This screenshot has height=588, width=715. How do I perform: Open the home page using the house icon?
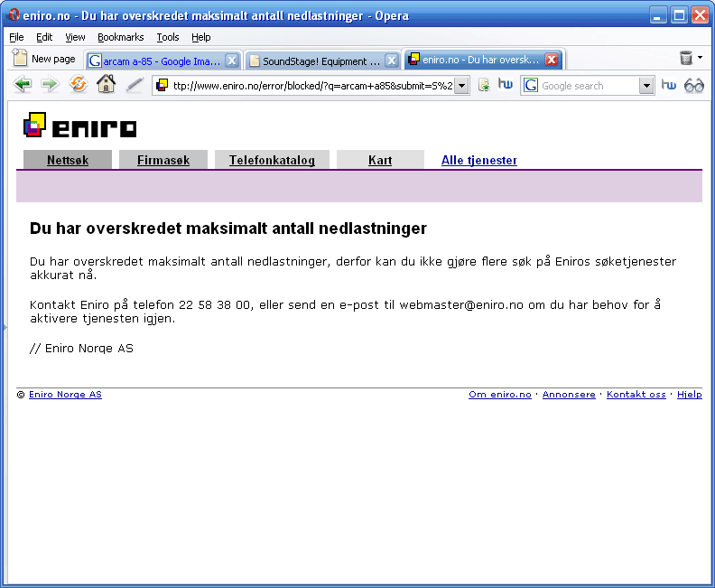click(107, 84)
